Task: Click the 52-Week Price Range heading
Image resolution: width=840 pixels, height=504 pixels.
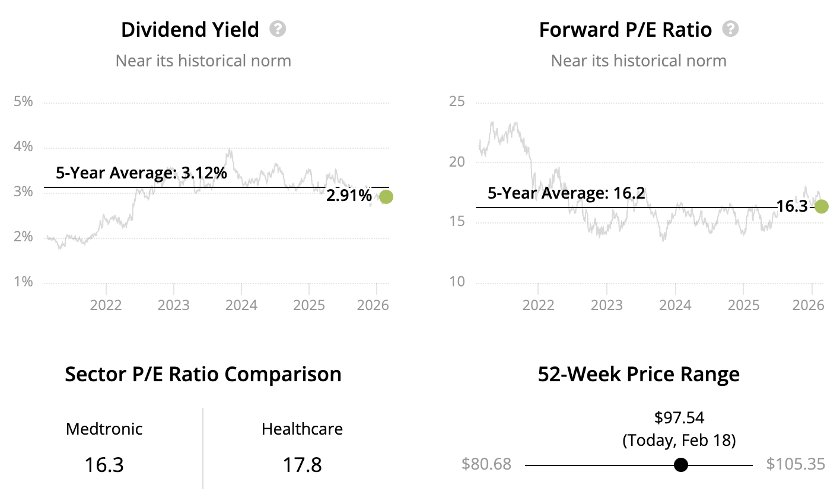Action: pyautogui.click(x=638, y=375)
